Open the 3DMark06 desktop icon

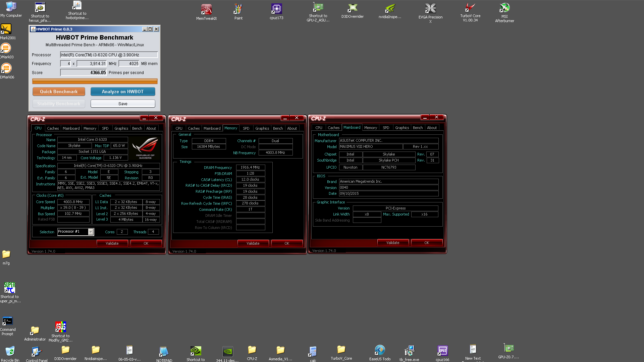[6, 71]
